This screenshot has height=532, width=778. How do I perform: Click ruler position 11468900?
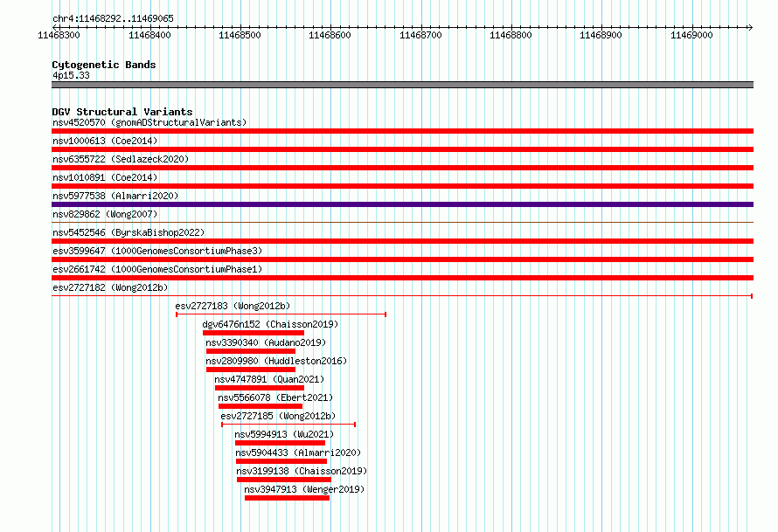pos(601,35)
